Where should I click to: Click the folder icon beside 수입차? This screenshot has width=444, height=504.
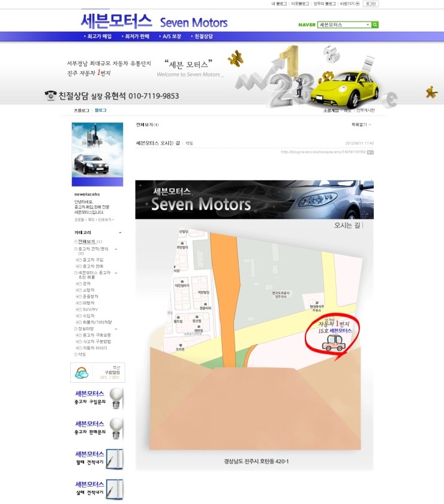coord(80,316)
